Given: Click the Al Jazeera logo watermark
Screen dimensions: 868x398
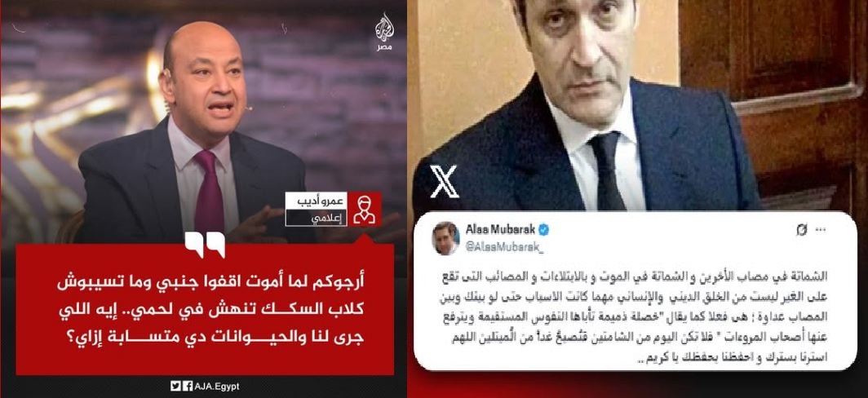Looking at the screenshot, I should tap(383, 30).
